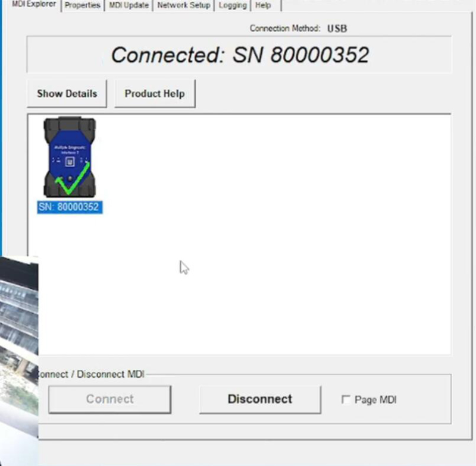Image resolution: width=476 pixels, height=466 pixels.
Task: Enable the Page MDI checkbox
Action: tap(346, 399)
